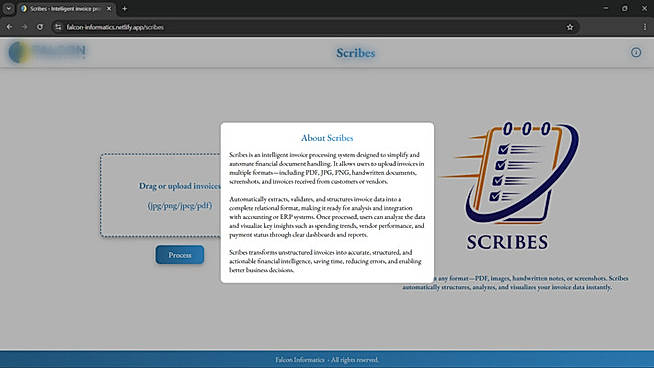Open a new browser tab
The image size is (654, 368).
(124, 9)
